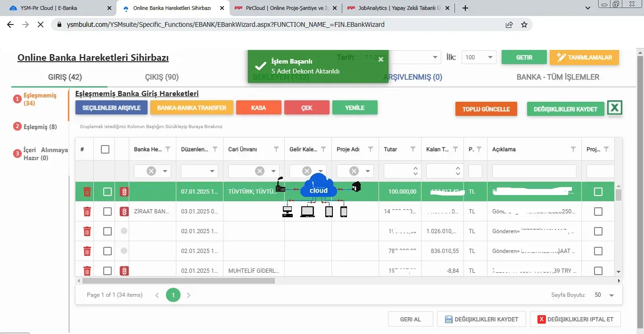The image size is (644, 334).
Task: Click bank logo icon in MUHTELİF GİDERL... row
Action: (x=124, y=271)
